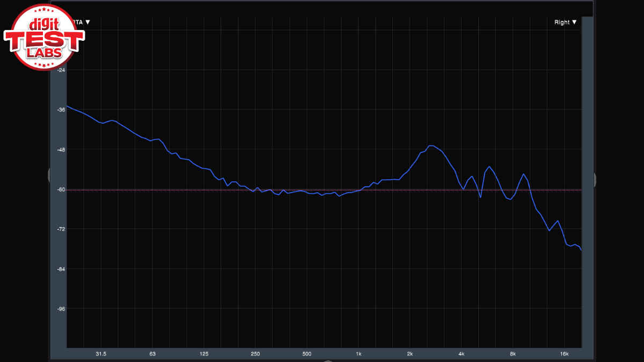Click the left edge panel handle
644x362 pixels.
click(49, 175)
